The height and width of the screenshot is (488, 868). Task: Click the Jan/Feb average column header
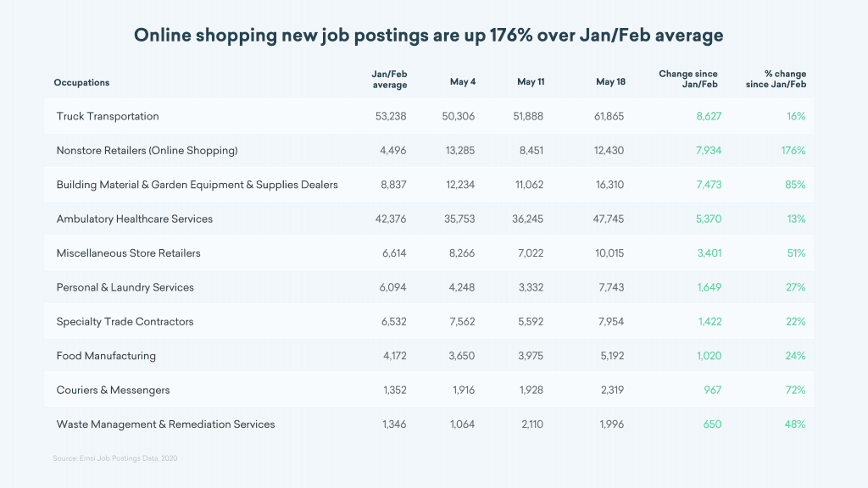389,80
